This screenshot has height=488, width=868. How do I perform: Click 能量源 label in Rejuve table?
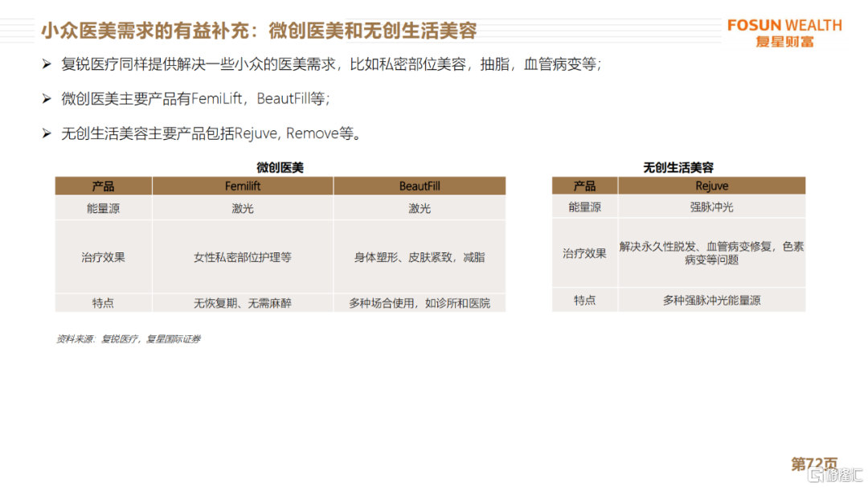(584, 207)
